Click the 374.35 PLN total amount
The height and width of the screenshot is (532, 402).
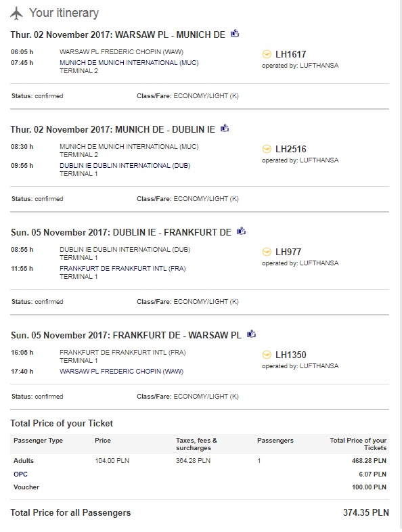365,512
